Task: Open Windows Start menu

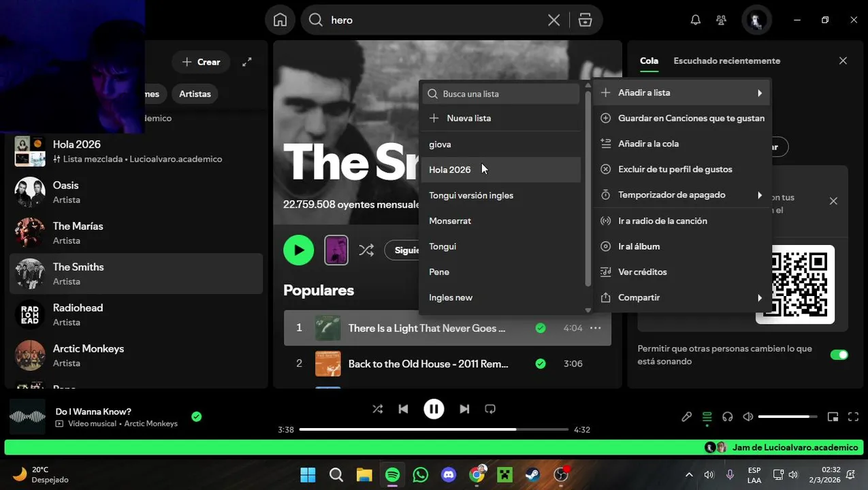Action: pyautogui.click(x=308, y=474)
